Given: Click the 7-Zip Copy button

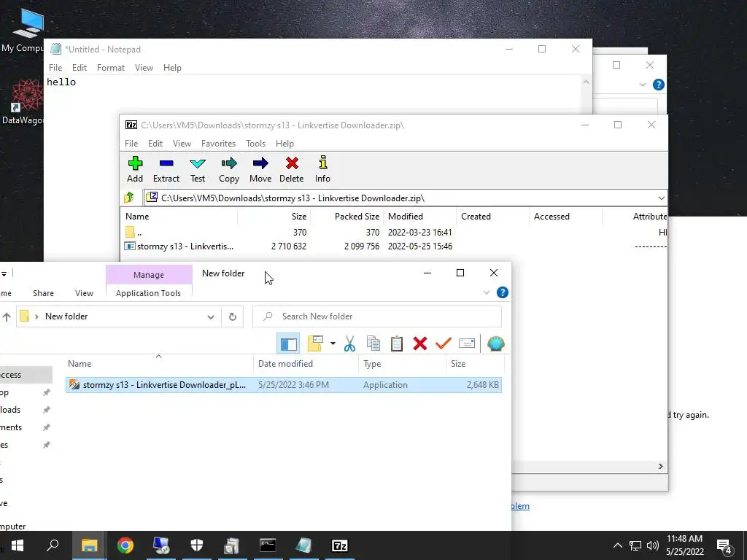Looking at the screenshot, I should click(x=229, y=169).
